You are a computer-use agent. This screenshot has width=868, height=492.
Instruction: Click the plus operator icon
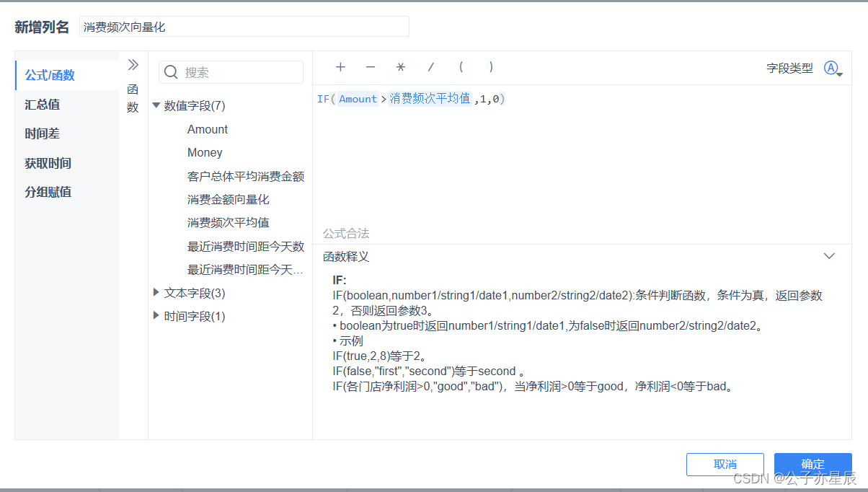(x=340, y=67)
